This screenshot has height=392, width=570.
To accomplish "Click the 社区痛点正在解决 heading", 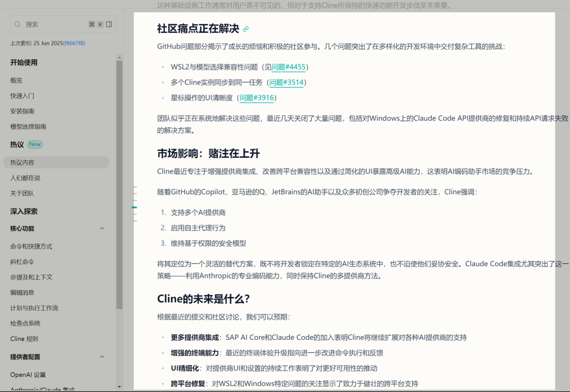I will click(198, 28).
